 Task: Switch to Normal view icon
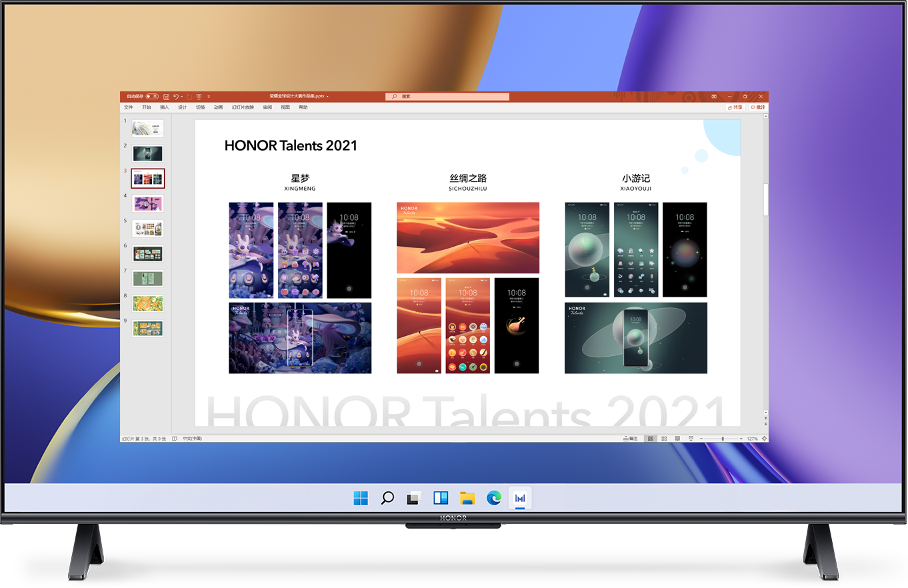(x=650, y=439)
